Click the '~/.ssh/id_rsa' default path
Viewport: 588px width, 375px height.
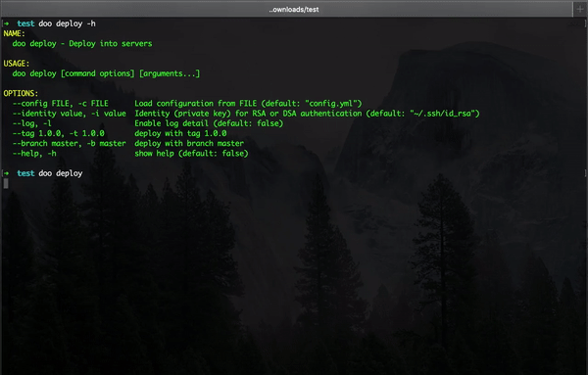point(443,114)
